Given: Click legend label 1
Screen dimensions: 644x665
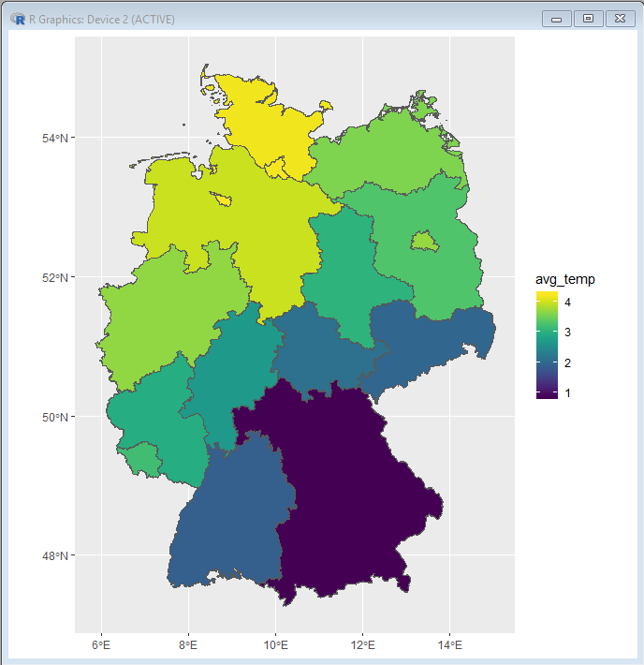Looking at the screenshot, I should (x=567, y=393).
